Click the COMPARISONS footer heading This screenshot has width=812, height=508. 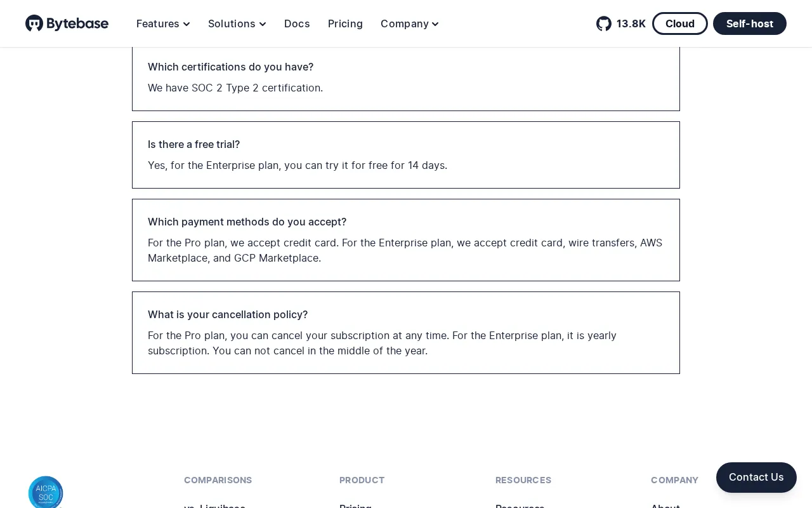[218, 480]
